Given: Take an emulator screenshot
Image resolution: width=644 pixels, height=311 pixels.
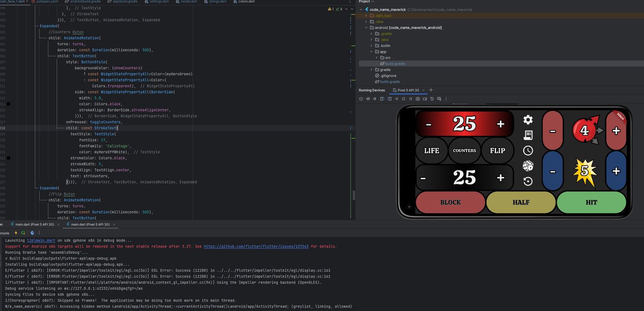Looking at the screenshot, I should tap(418, 99).
